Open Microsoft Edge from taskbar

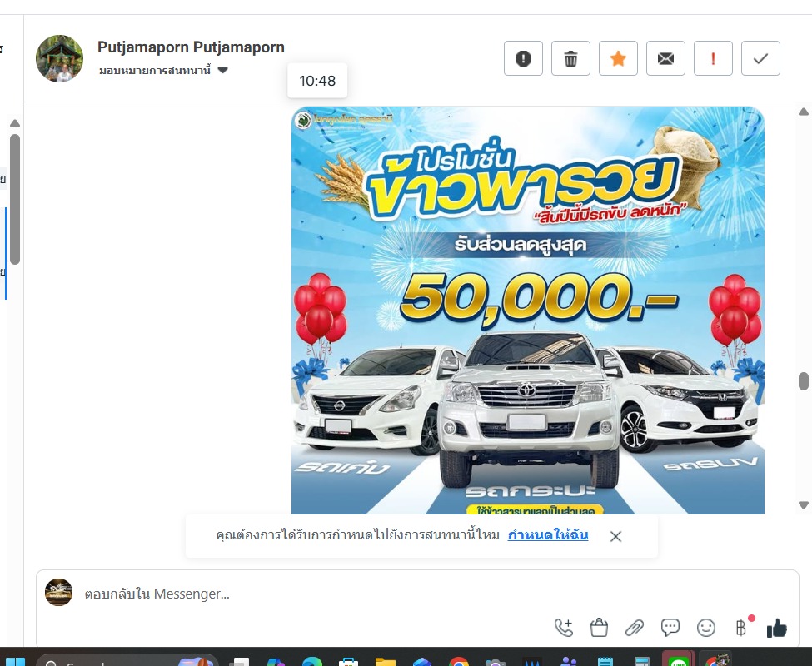point(311,662)
